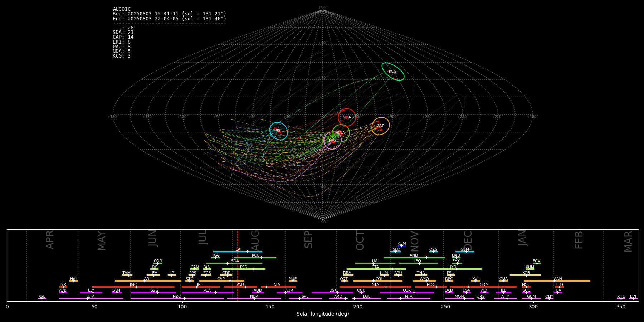
Task: Select the orange CAP radiant circle on the map
Action: 381,126
